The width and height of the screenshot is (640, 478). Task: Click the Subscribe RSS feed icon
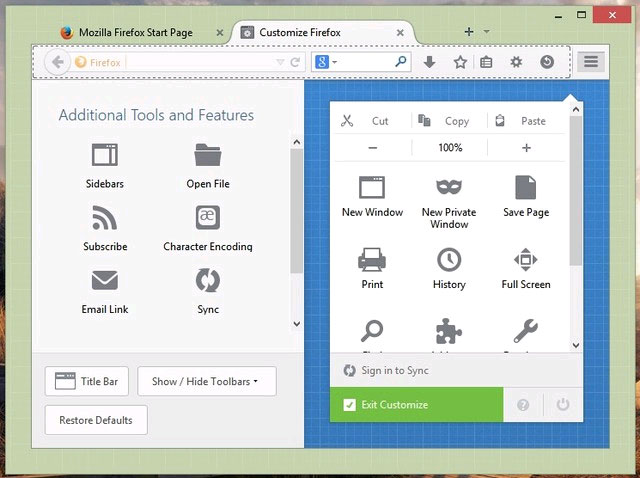[105, 218]
